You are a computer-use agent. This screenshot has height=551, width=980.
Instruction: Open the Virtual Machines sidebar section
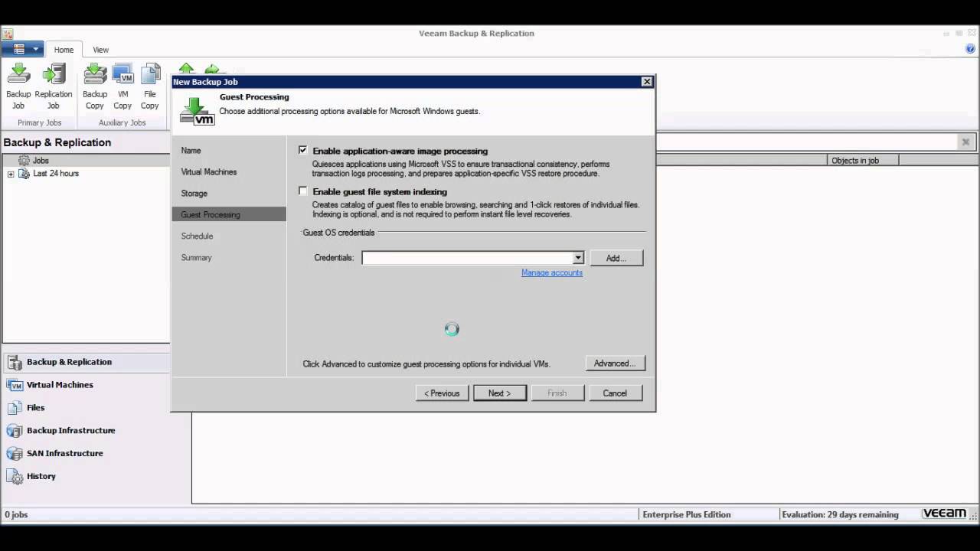(x=86, y=385)
